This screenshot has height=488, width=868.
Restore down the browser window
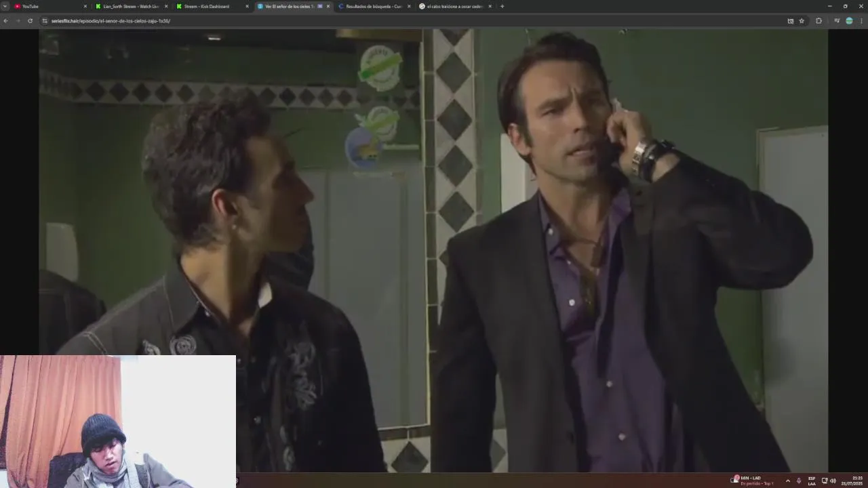click(x=845, y=6)
